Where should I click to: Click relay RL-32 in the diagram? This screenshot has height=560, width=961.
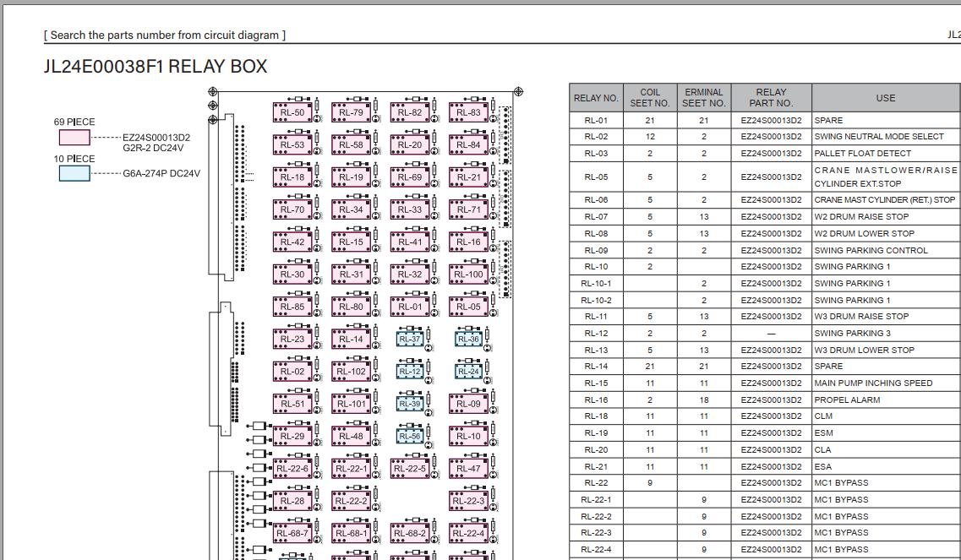click(x=410, y=274)
